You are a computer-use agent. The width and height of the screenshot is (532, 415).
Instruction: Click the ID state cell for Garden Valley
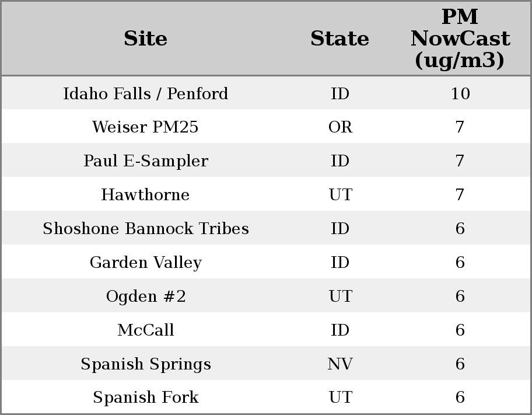340,263
